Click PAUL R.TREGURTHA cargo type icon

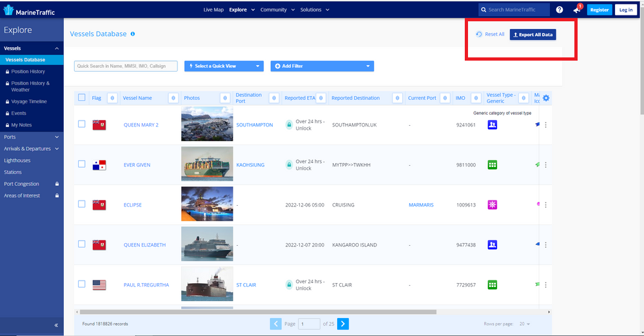tap(493, 284)
